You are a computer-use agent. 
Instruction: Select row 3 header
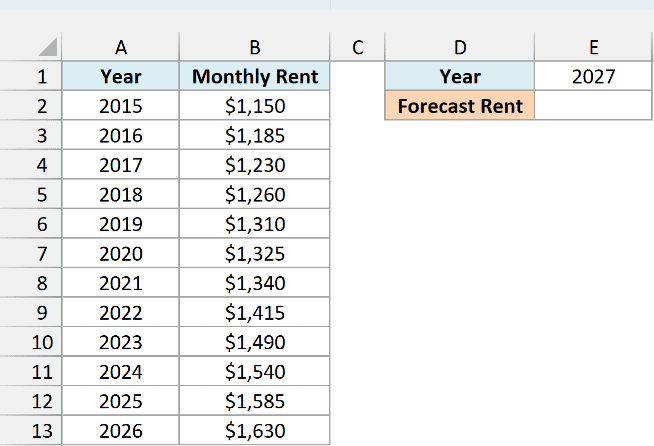[x=30, y=136]
